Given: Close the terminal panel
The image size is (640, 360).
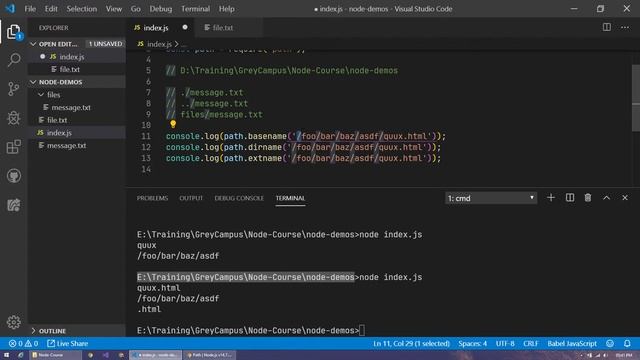Looking at the screenshot, I should click(625, 198).
